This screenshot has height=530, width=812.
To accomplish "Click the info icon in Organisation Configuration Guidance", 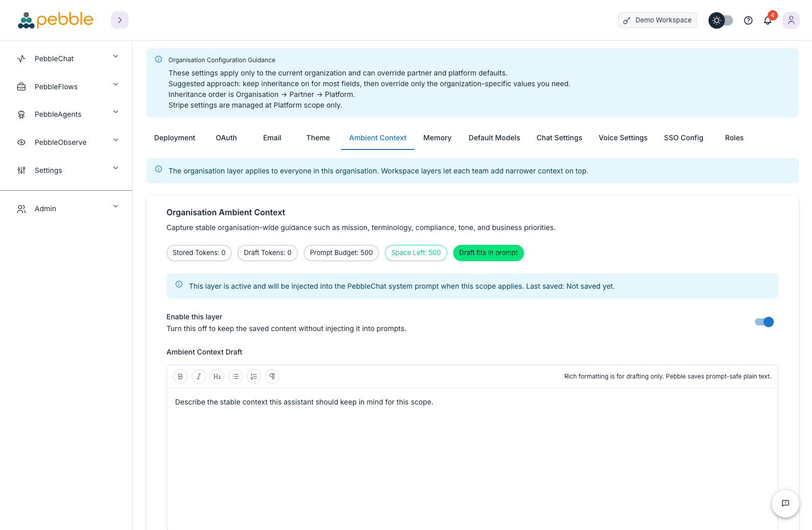I will pyautogui.click(x=159, y=59).
